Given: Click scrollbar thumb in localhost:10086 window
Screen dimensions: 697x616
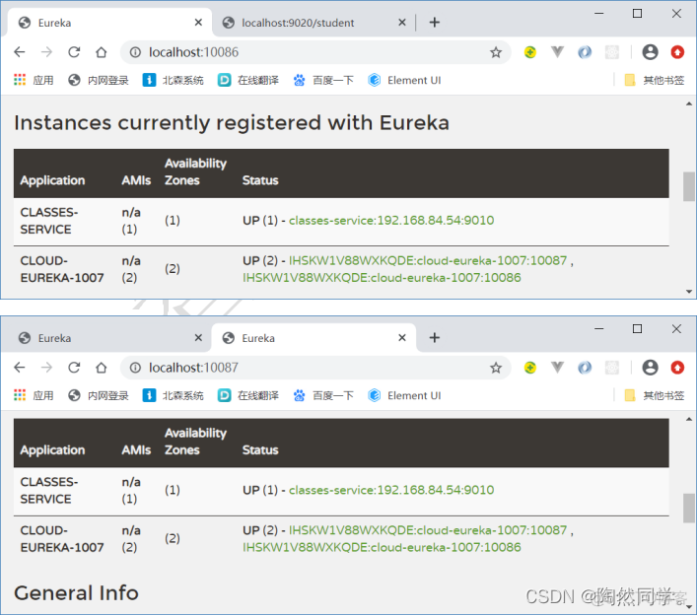Looking at the screenshot, I should tap(688, 186).
